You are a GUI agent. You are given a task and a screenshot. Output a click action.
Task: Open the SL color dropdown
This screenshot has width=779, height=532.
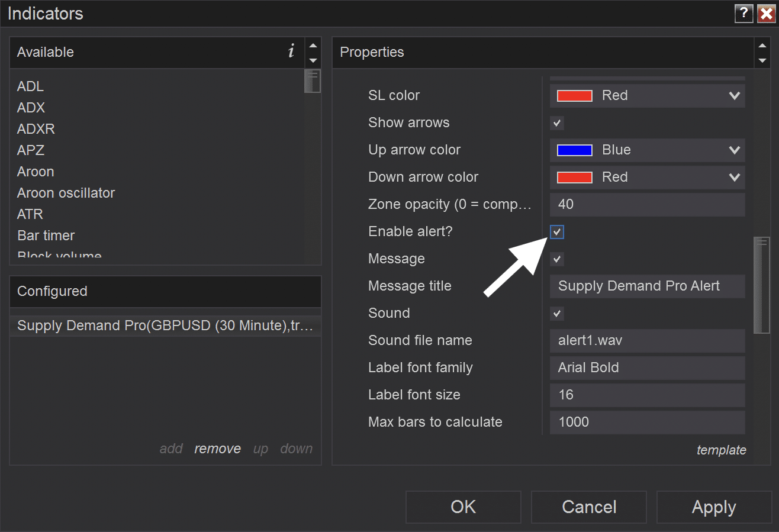pos(647,95)
